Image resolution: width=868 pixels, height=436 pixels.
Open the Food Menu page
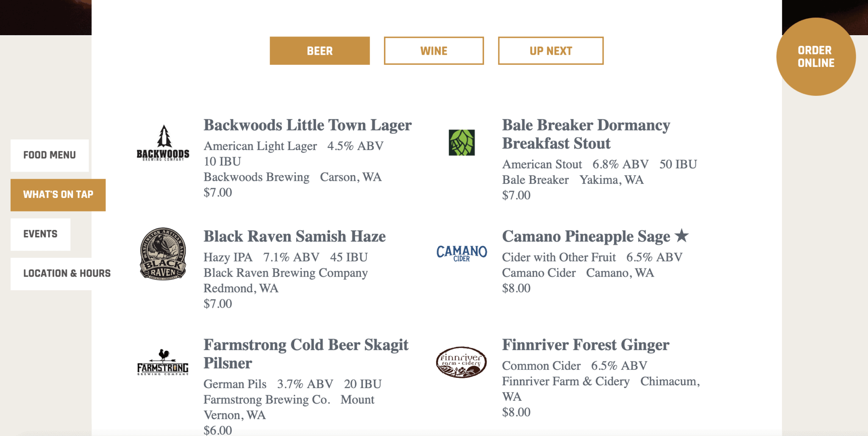click(50, 156)
